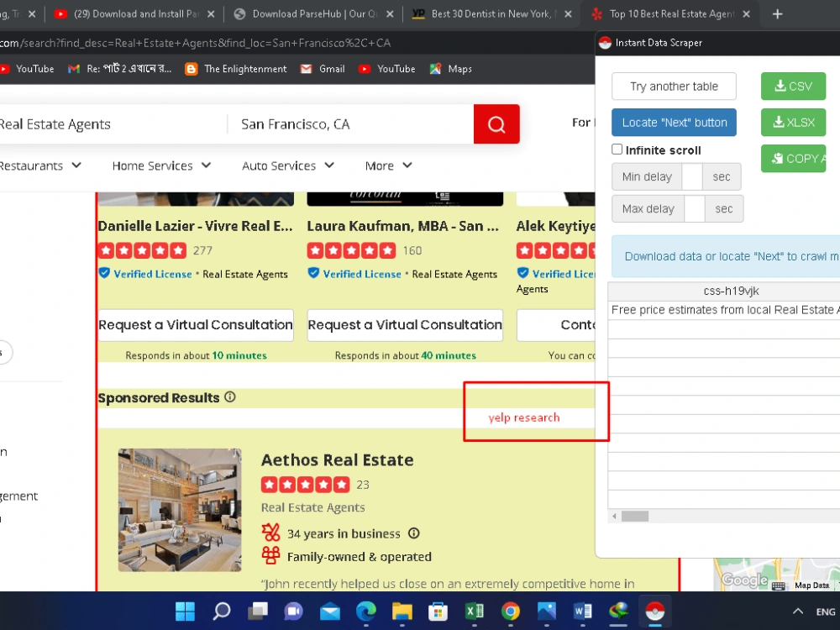
Task: Expand More categories dropdown
Action: 389,165
